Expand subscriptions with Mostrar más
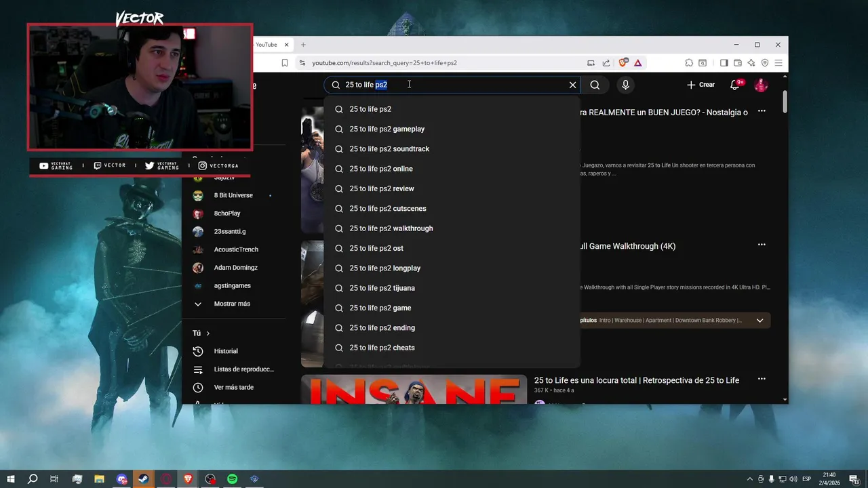 click(233, 304)
